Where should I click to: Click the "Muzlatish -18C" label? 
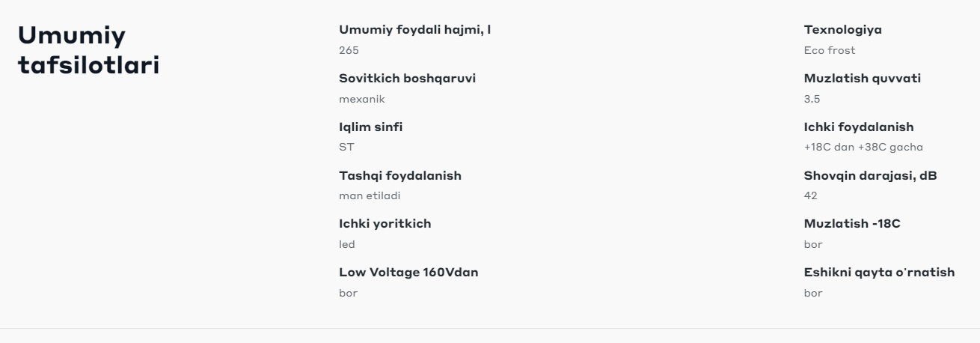tap(851, 224)
